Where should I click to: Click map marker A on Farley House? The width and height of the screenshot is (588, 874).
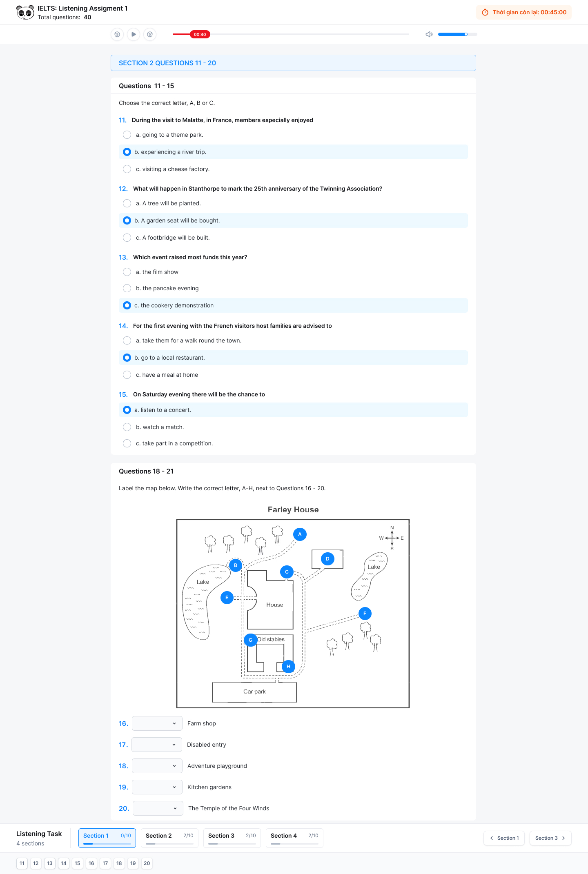(300, 534)
